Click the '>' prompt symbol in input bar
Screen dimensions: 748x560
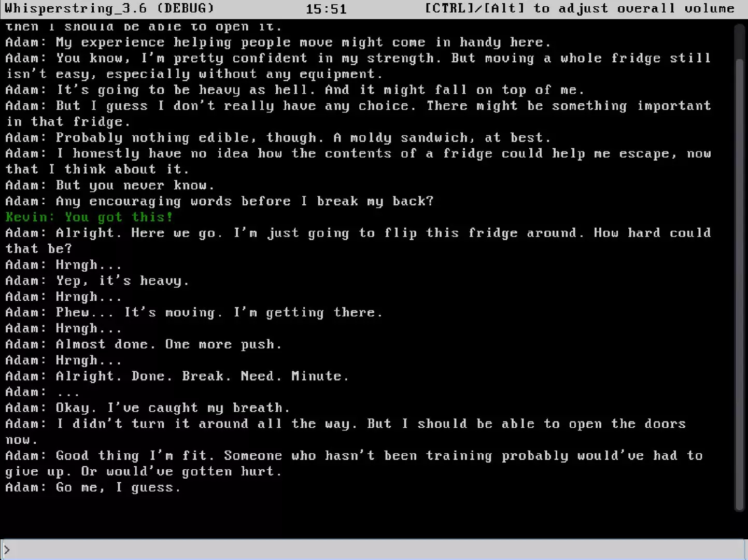point(6,550)
